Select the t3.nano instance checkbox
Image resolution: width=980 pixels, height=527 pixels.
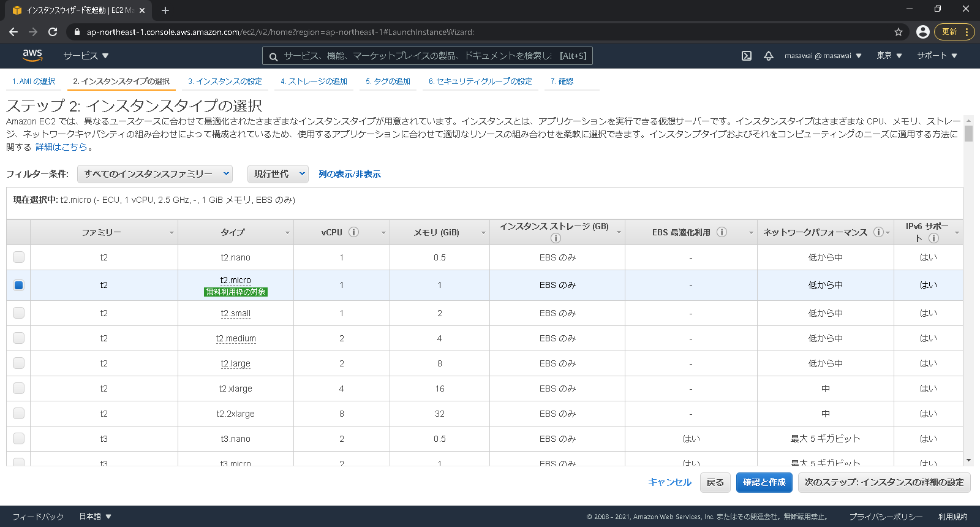(18, 439)
